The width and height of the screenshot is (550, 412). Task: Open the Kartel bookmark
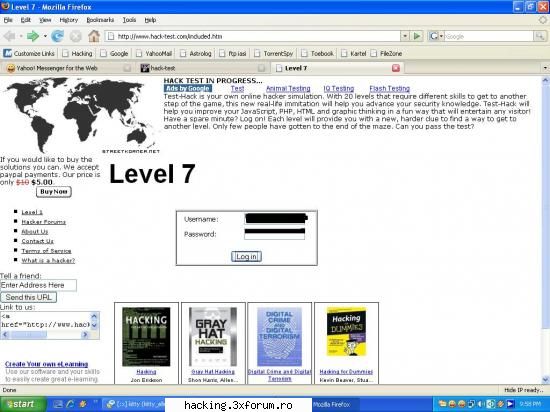354,54
